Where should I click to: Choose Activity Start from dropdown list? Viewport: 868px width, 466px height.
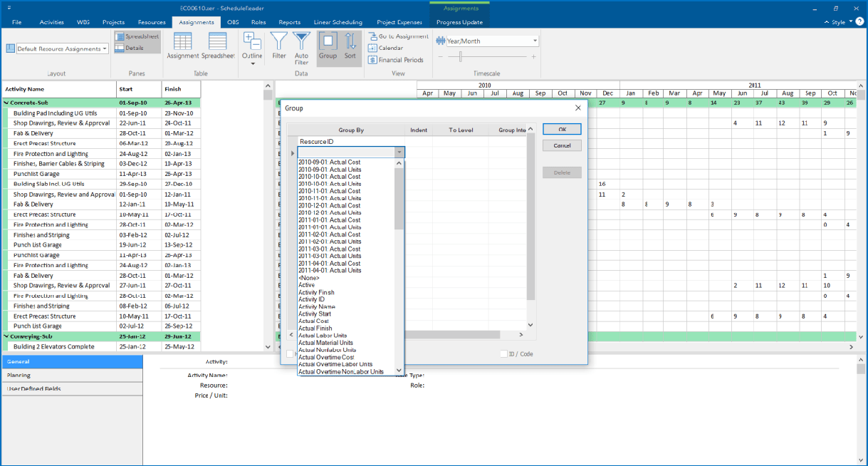(314, 314)
